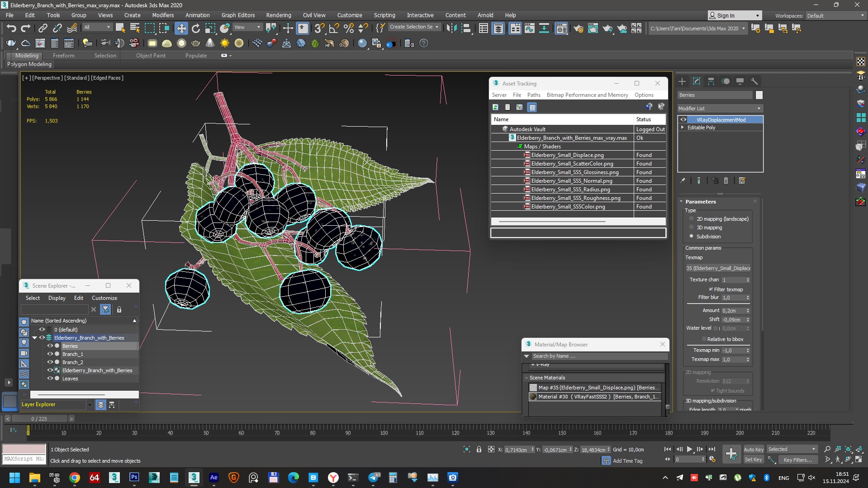Open the Rendering menu
This screenshot has height=488, width=868.
(x=278, y=15)
